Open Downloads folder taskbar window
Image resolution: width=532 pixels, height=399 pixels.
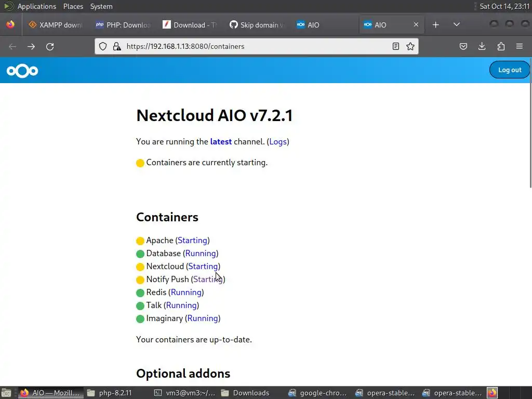252,393
